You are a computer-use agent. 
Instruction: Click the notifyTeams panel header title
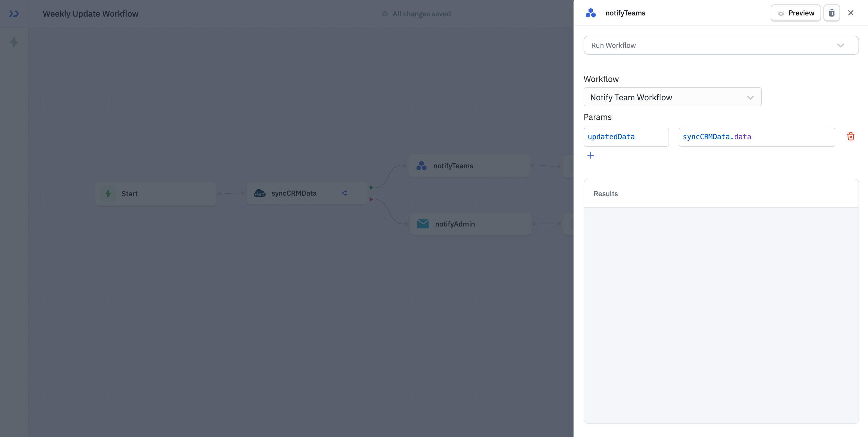point(625,13)
